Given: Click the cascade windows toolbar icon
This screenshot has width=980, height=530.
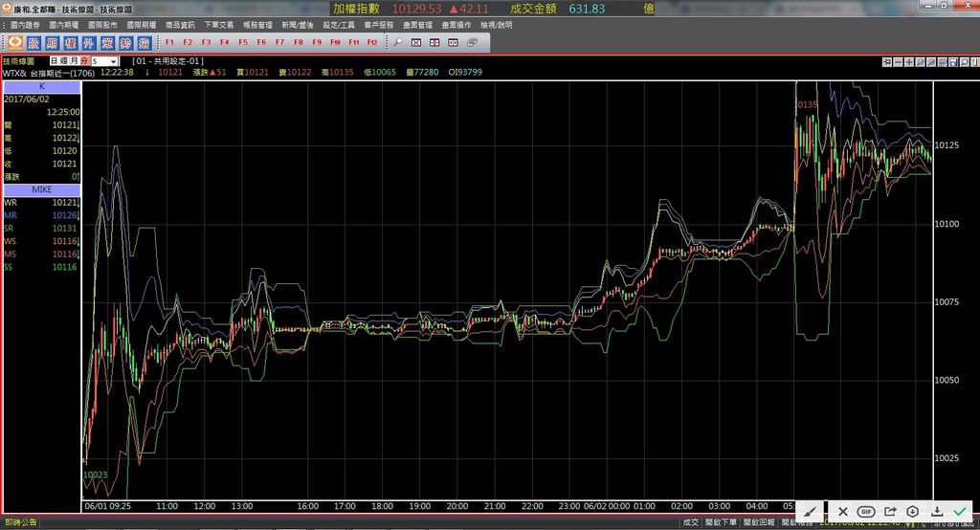Looking at the screenshot, I should pyautogui.click(x=472, y=42).
